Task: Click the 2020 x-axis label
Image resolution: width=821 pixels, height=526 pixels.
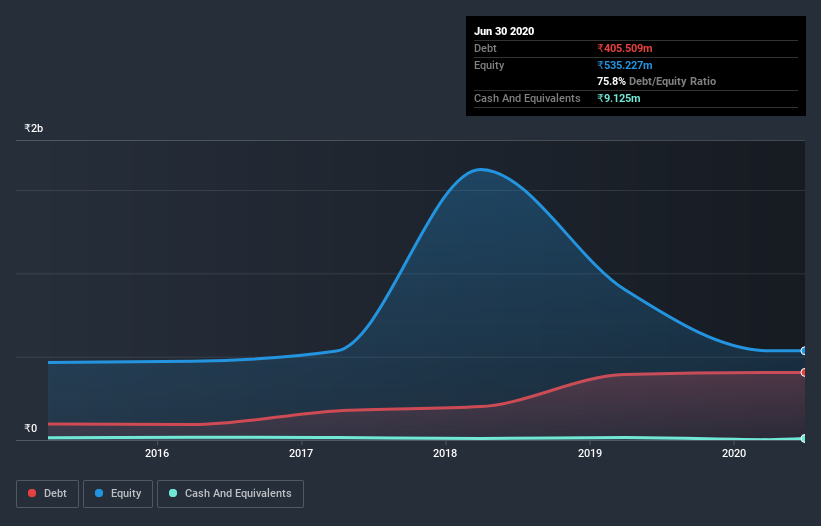Action: pos(734,453)
